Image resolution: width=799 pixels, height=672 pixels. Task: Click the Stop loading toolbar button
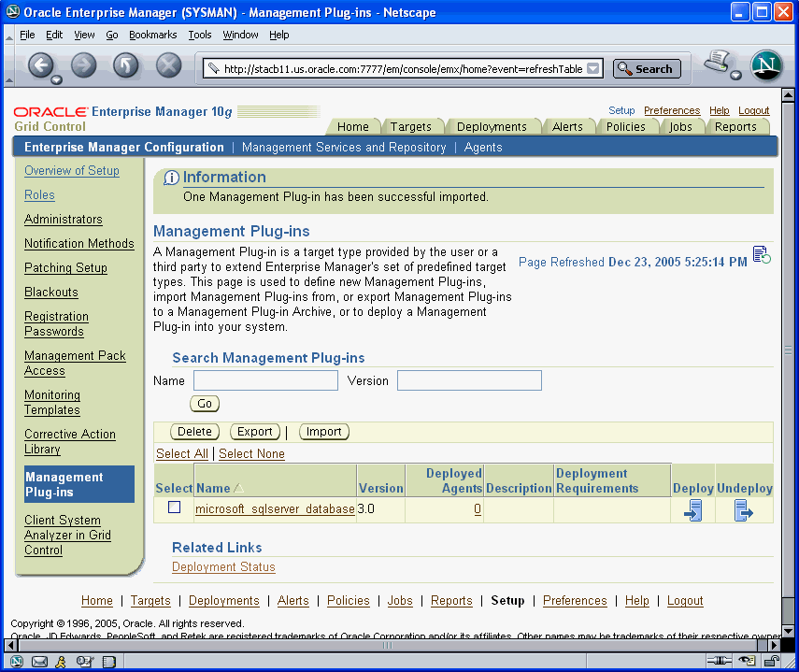pos(168,65)
